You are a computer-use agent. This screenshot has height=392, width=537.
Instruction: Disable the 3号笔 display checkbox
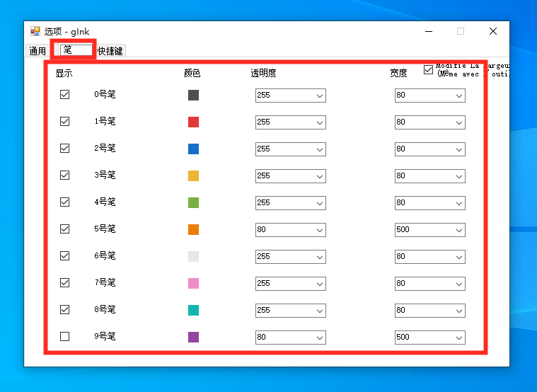click(x=64, y=175)
